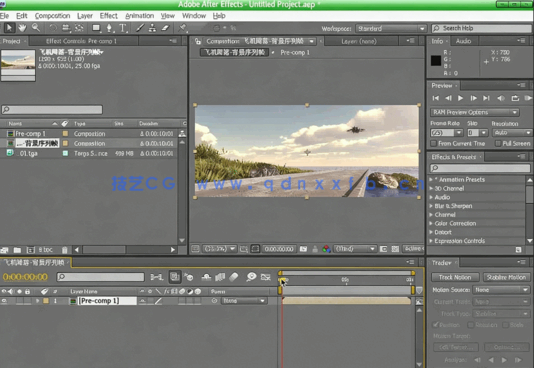Open the Workspace Standard dropdown
Screen dimensions: 534x368
pyautogui.click(x=391, y=29)
